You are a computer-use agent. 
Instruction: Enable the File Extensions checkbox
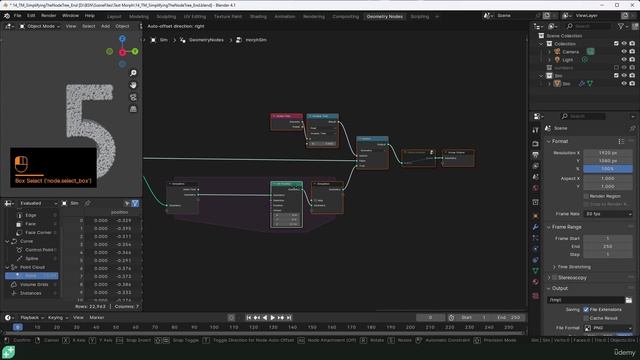tap(586, 310)
